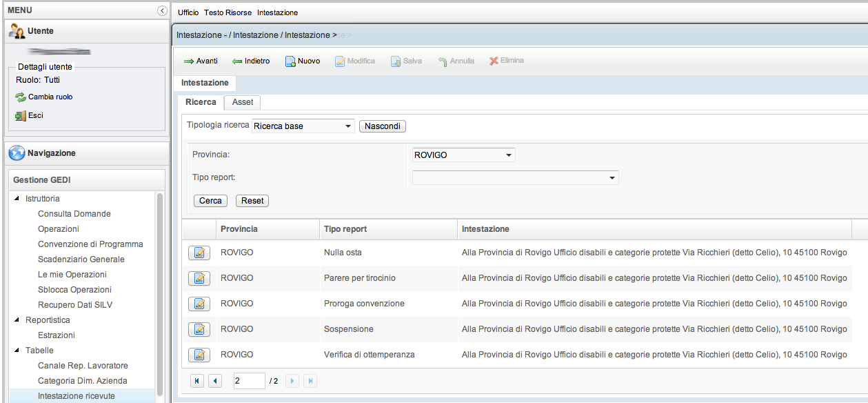Screen dimensions: 868x403
Task: Open edit for Verifica di ottemperanza row
Action: (199, 355)
